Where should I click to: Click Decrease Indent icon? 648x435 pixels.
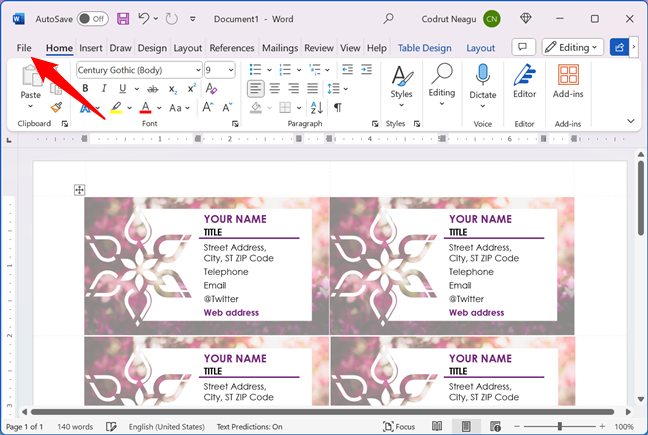[347, 70]
